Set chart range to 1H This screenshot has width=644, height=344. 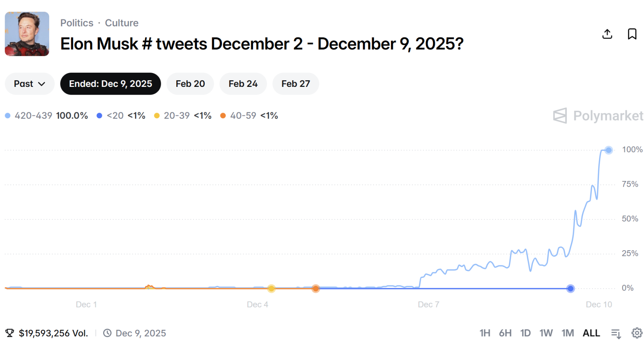[484, 333]
